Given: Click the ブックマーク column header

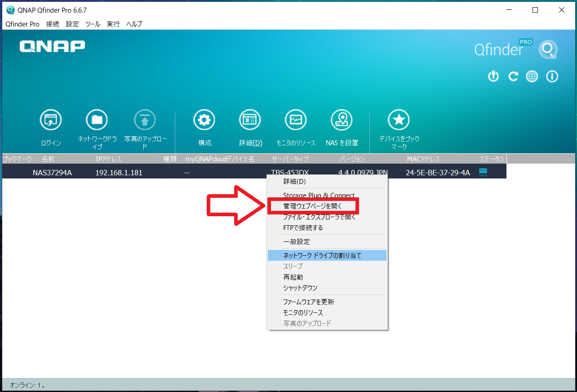Looking at the screenshot, I should click(x=17, y=159).
